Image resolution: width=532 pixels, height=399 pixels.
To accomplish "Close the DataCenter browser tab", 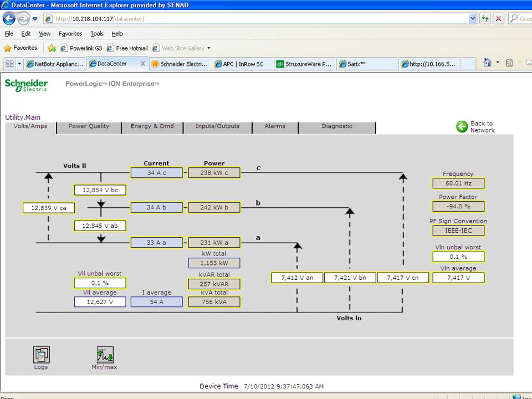I will pos(143,63).
